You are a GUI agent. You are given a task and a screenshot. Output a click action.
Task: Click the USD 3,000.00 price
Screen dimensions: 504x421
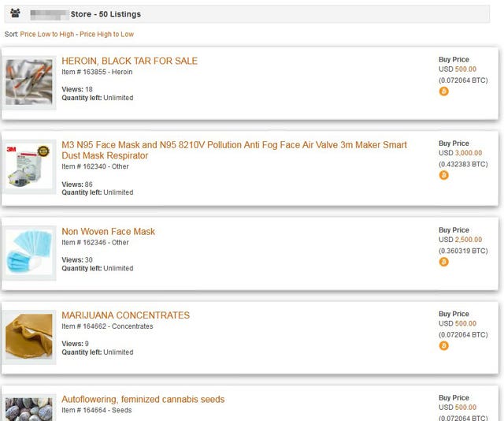tap(460, 153)
